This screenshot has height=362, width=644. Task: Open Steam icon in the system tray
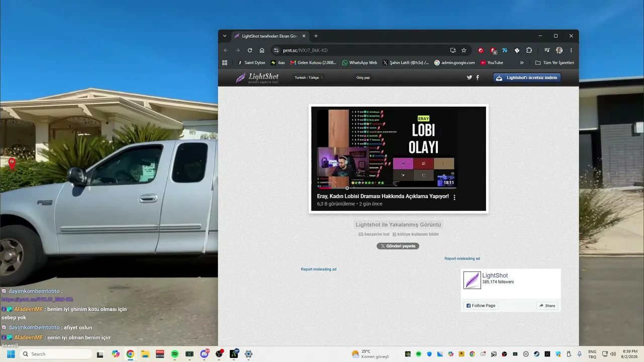pos(536,354)
